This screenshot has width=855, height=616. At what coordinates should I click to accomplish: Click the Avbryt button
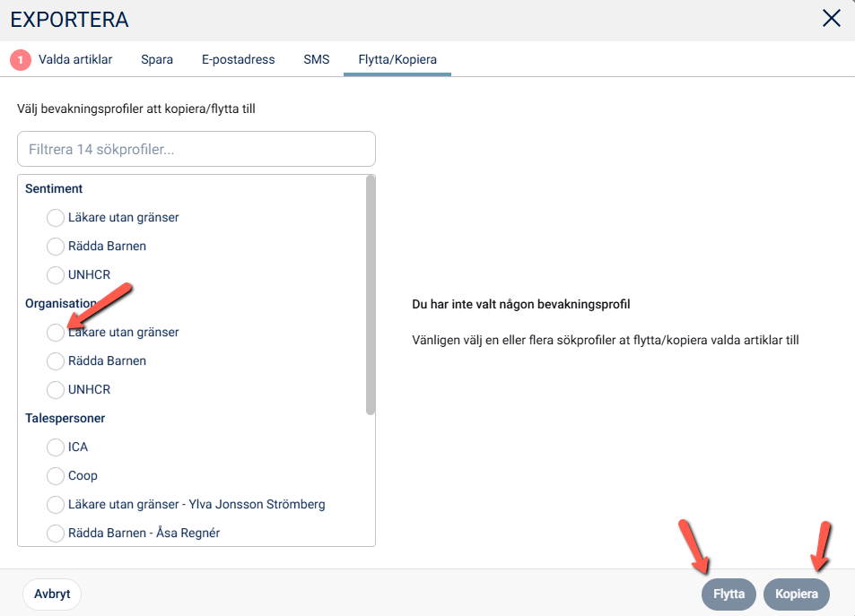point(52,594)
